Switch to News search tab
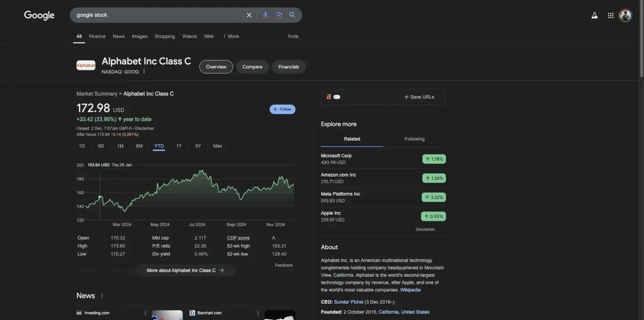644x320 pixels. (x=118, y=36)
